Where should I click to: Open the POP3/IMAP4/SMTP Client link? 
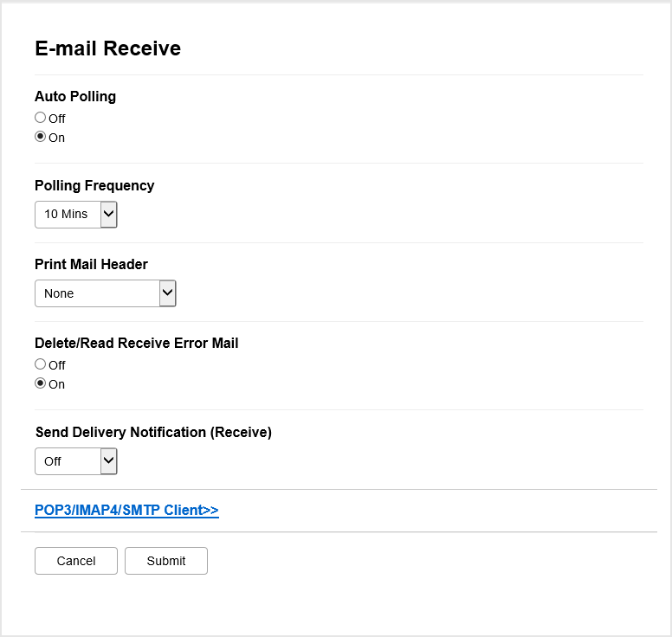[x=126, y=511]
